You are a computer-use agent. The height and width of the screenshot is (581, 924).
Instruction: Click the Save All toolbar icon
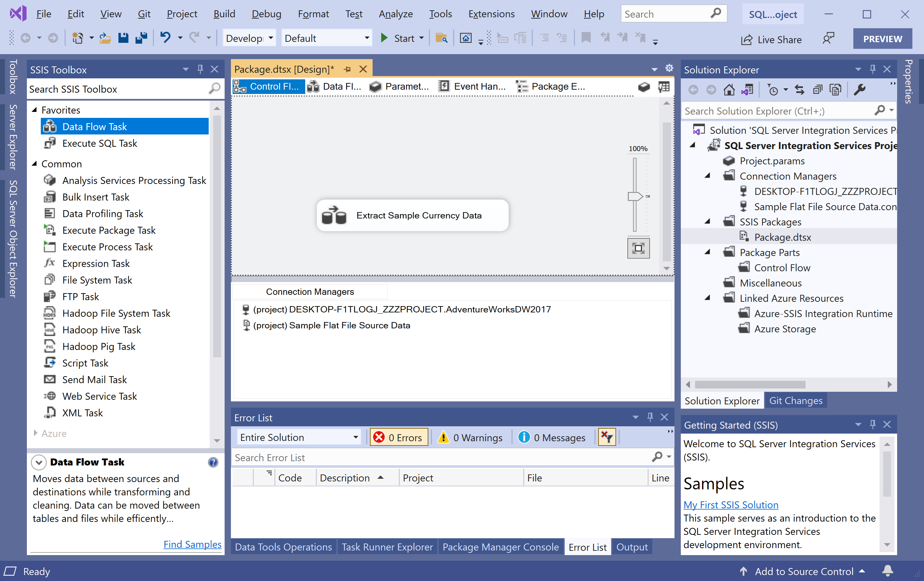141,38
